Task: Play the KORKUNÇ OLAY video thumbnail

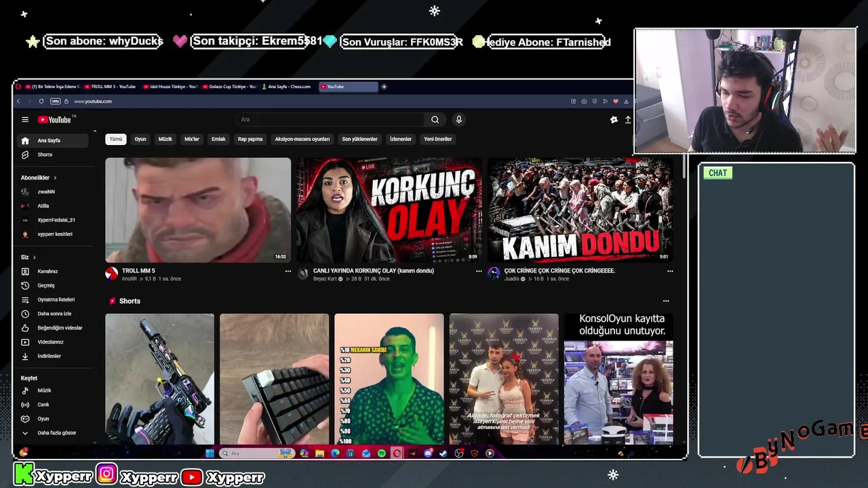Action: (389, 210)
